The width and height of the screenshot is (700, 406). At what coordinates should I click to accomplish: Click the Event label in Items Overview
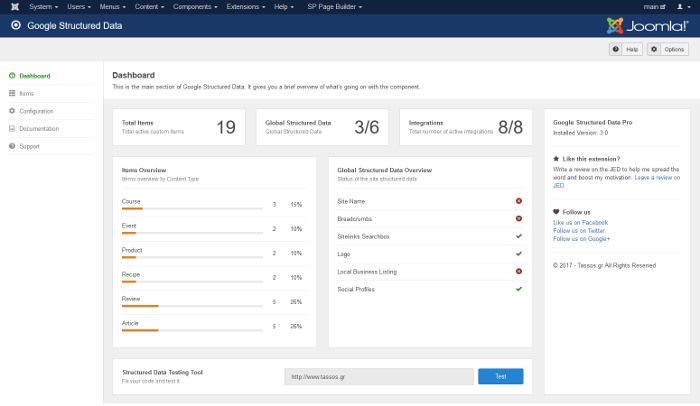pyautogui.click(x=129, y=226)
